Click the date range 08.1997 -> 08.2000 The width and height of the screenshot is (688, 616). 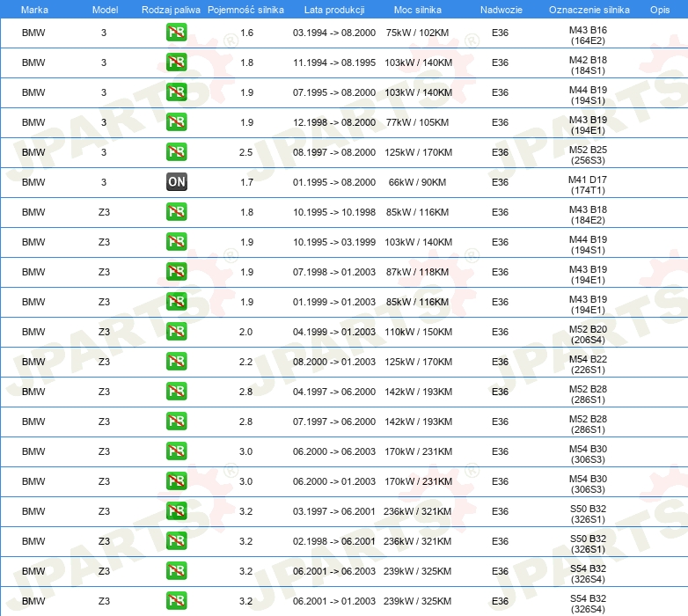[334, 153]
